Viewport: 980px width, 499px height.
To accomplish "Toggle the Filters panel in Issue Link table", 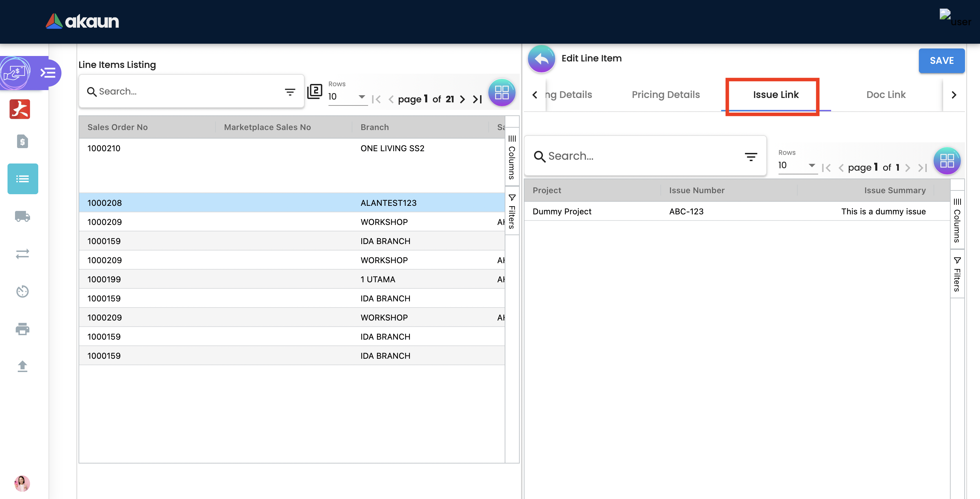I will [957, 274].
